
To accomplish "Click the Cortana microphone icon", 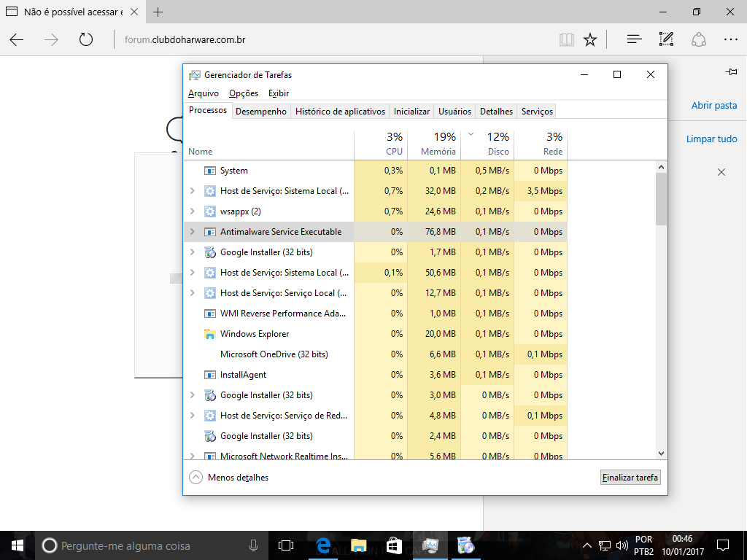I will (253, 545).
